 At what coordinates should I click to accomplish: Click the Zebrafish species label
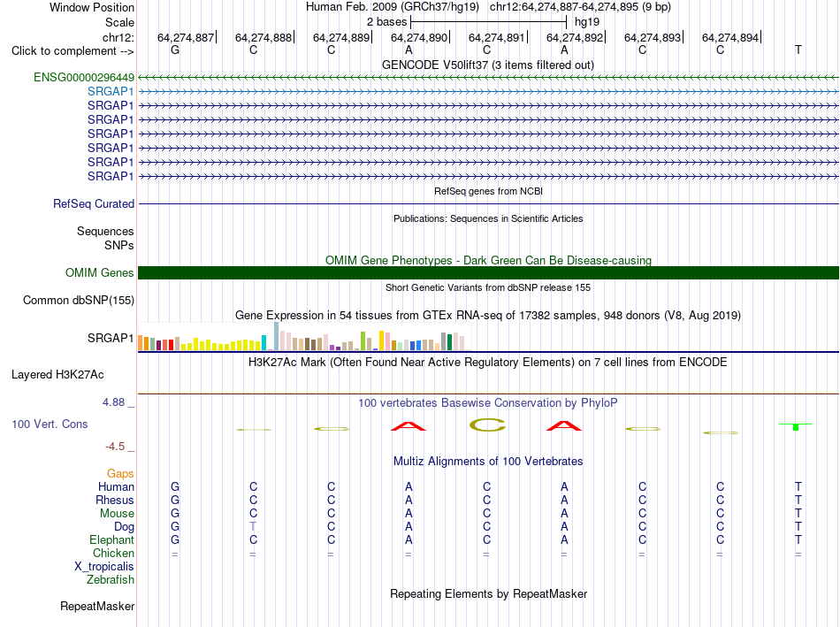point(111,580)
